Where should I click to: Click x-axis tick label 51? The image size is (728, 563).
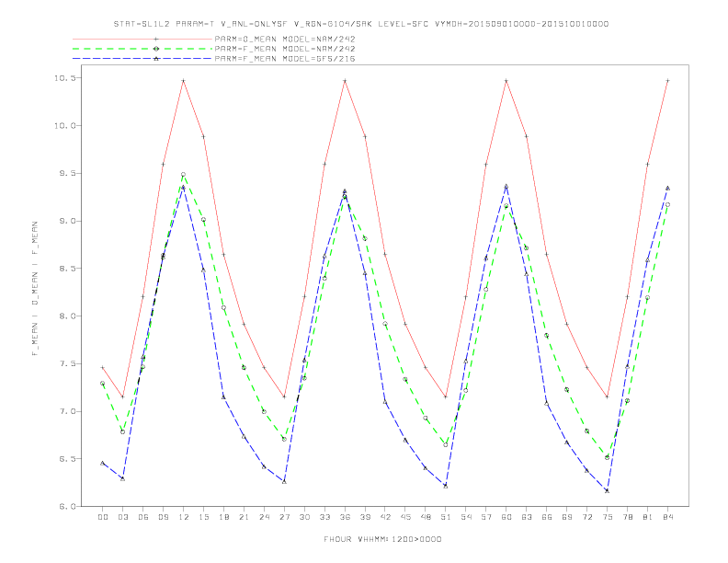(x=446, y=517)
